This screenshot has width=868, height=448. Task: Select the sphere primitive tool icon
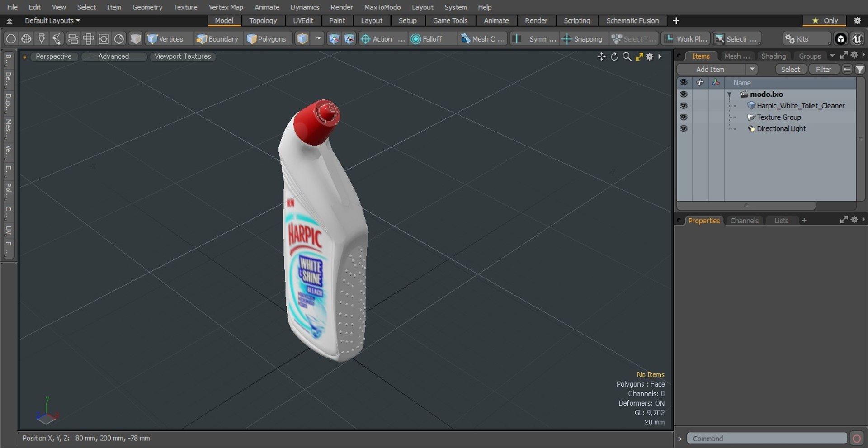pos(11,39)
